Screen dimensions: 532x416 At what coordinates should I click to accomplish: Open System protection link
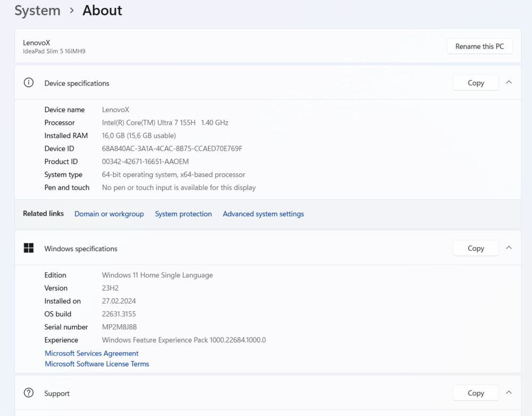[183, 214]
